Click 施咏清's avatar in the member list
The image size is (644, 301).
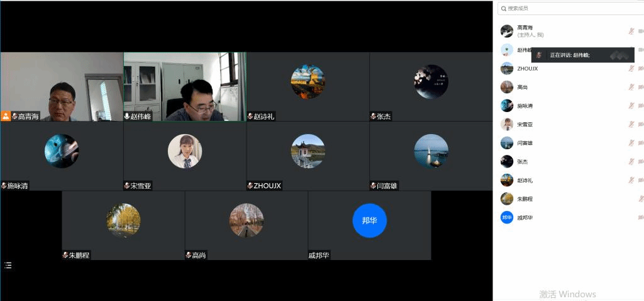(506, 106)
